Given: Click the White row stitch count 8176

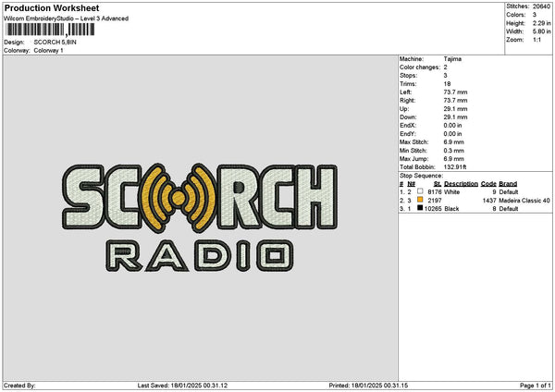Looking at the screenshot, I should (x=435, y=192).
